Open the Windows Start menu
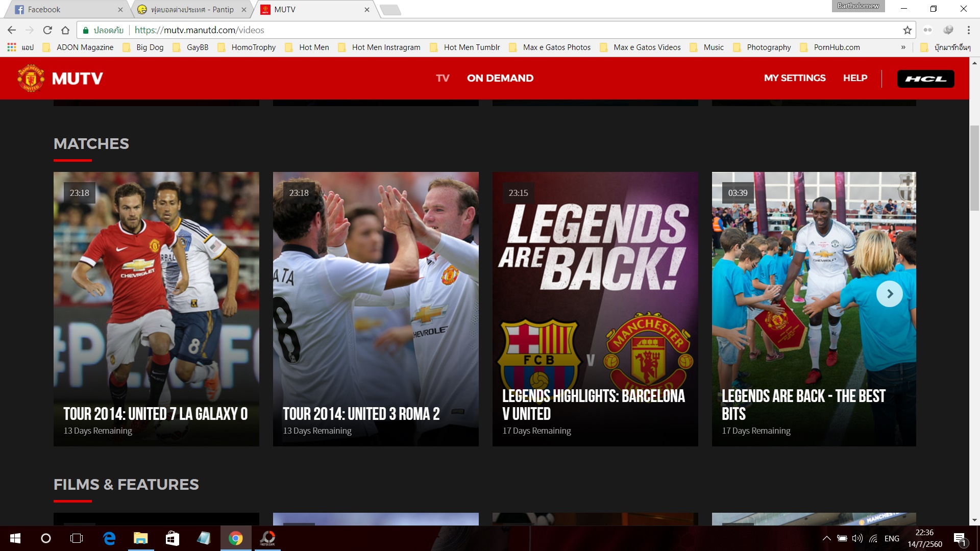 15,538
